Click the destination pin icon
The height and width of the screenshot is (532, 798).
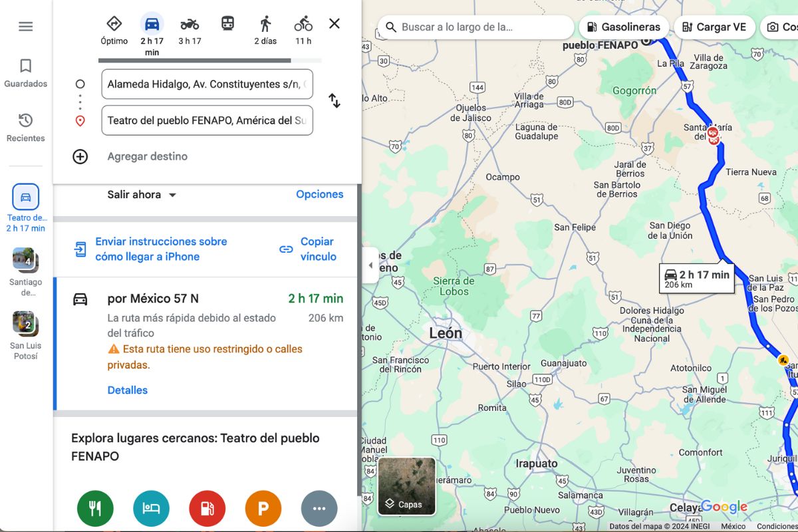tap(80, 121)
